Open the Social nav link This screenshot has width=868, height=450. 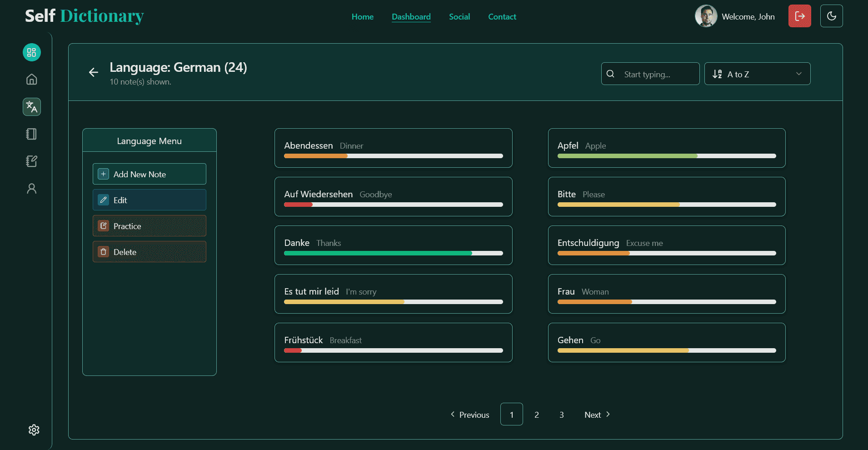point(459,17)
